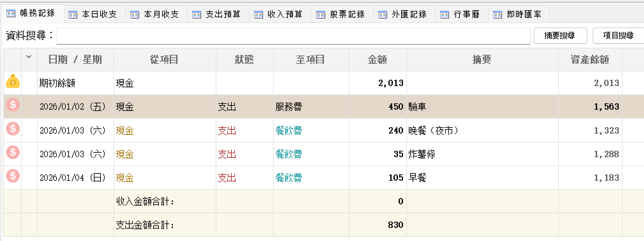Screen dimensions: 644x241
Task: Click the 至項目 column header
Action: click(311, 60)
